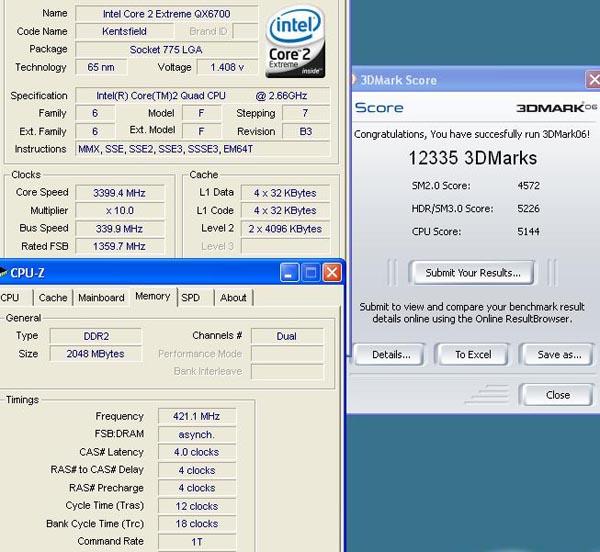The width and height of the screenshot is (600, 552).
Task: Click the Name field Intel Core 2 Extreme QX6700
Action: coord(166,14)
